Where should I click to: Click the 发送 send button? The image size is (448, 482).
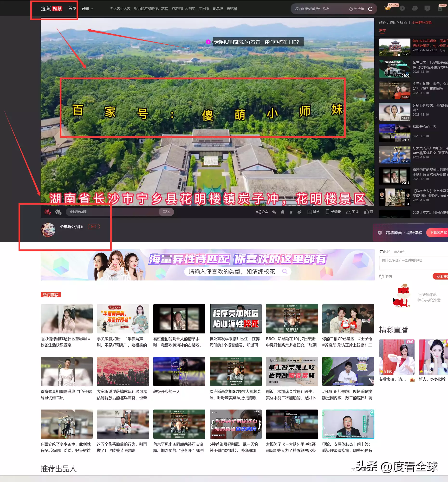(x=166, y=212)
